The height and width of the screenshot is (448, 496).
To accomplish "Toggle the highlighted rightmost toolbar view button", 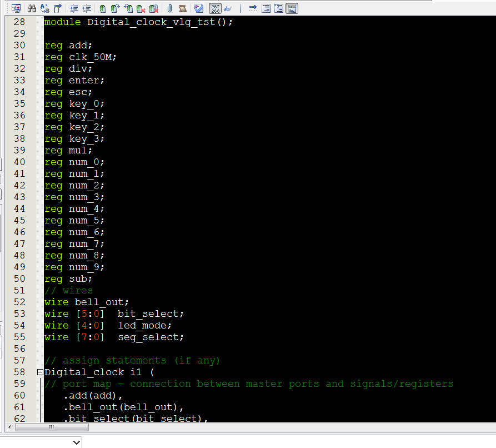I will pyautogui.click(x=292, y=8).
